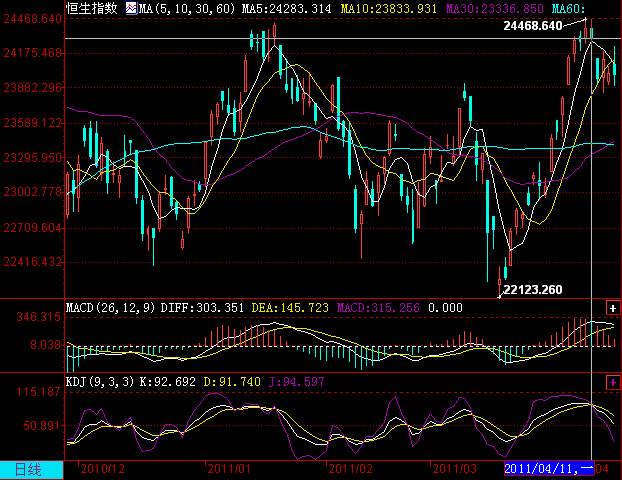
Task: Click the 22709.604 price axis label
Action: click(33, 227)
